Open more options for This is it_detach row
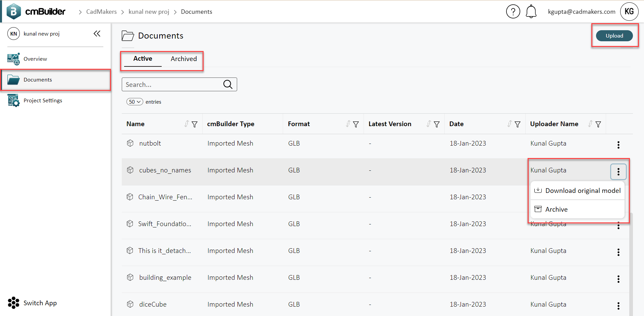The image size is (644, 316). [619, 252]
